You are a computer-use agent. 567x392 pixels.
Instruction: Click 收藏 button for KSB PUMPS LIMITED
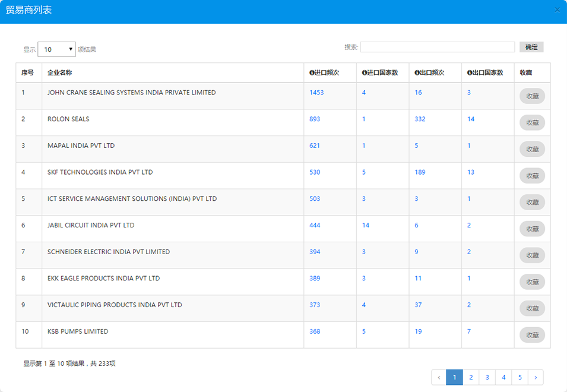coord(533,335)
